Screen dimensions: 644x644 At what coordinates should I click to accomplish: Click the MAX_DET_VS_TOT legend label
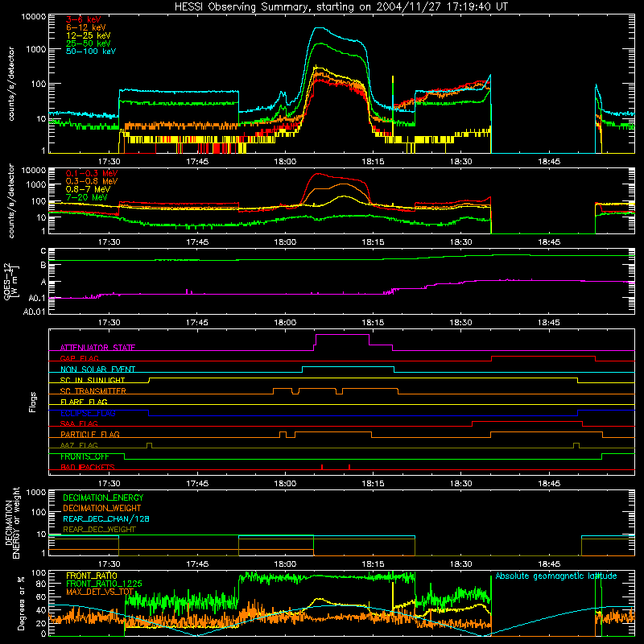100,592
